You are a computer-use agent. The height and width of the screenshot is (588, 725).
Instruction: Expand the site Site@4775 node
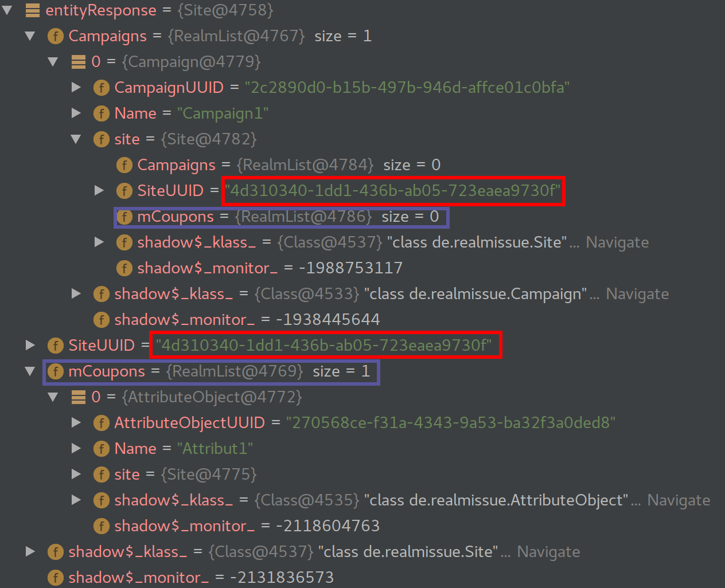[x=76, y=475]
